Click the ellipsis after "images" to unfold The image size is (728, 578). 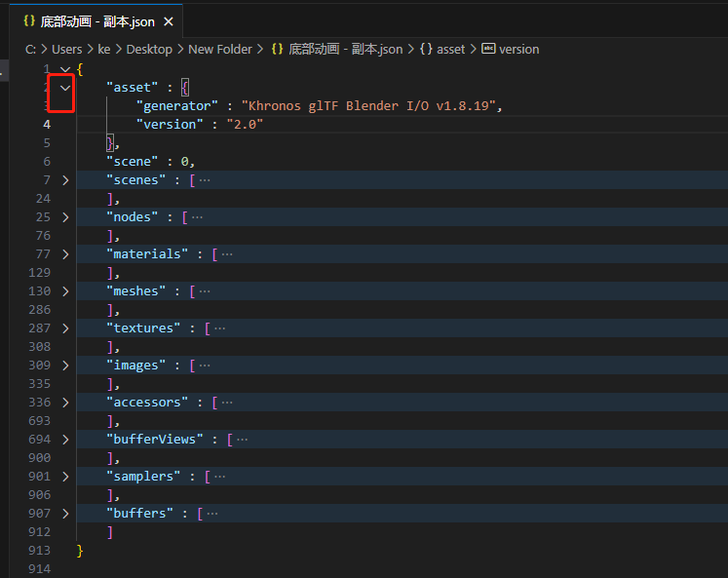205,366
